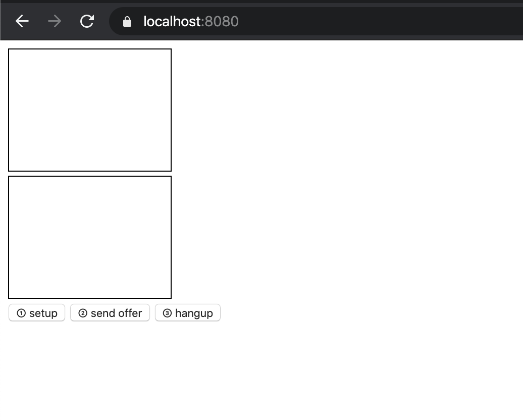Viewport: 523px width, 420px height.
Task: Click the send offer button
Action: pos(110,312)
